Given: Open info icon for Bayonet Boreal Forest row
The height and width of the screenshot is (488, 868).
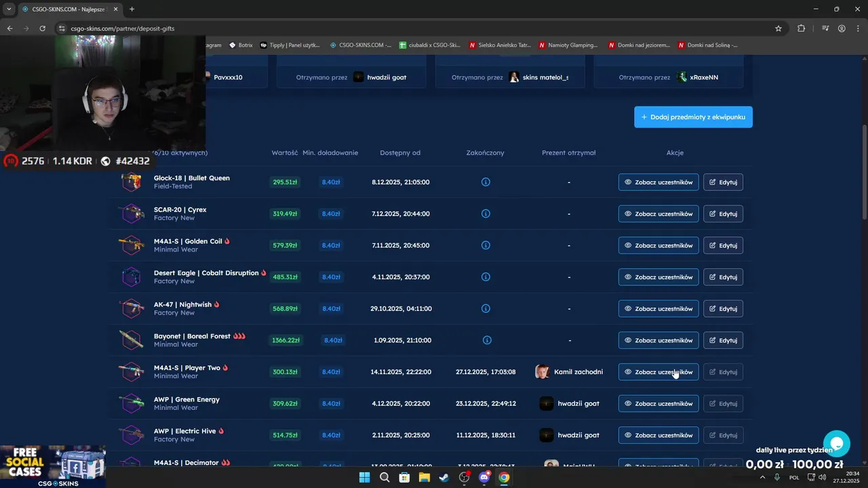Looking at the screenshot, I should (486, 340).
